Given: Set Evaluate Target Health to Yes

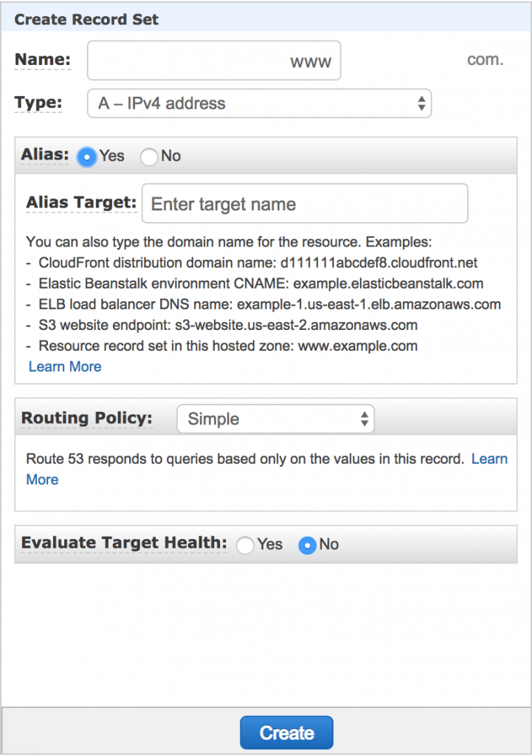Looking at the screenshot, I should click(x=245, y=546).
